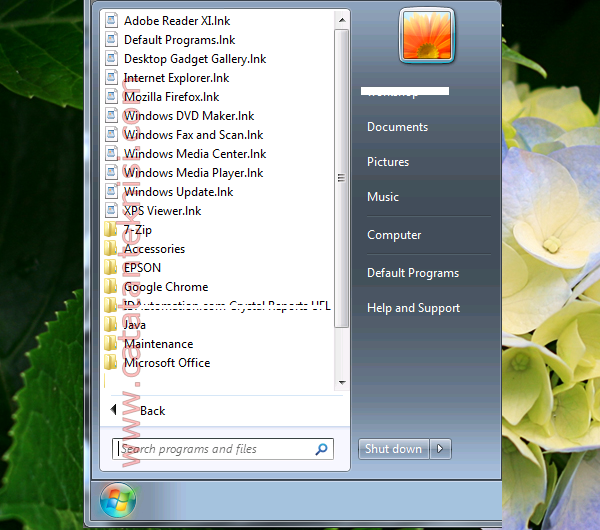Open Computer from the right pane

click(x=394, y=235)
